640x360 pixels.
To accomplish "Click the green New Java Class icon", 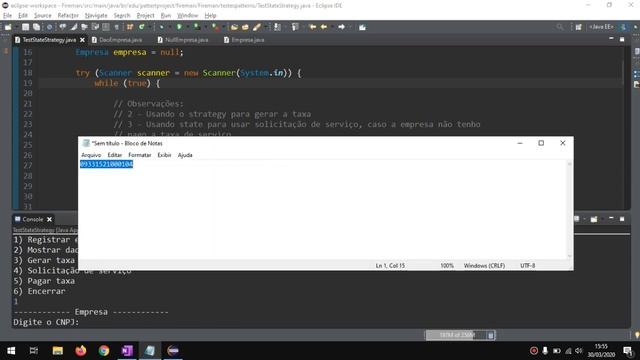I will [142, 27].
